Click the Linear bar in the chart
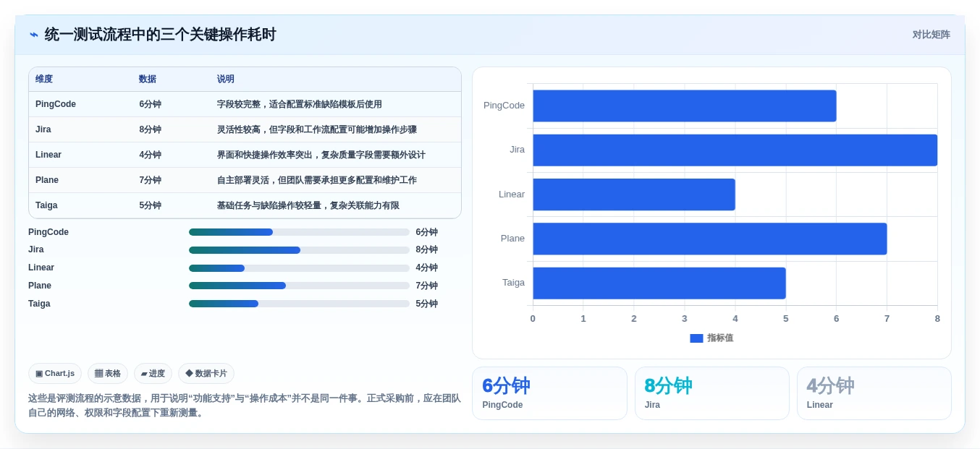Image resolution: width=980 pixels, height=449 pixels. click(x=634, y=194)
